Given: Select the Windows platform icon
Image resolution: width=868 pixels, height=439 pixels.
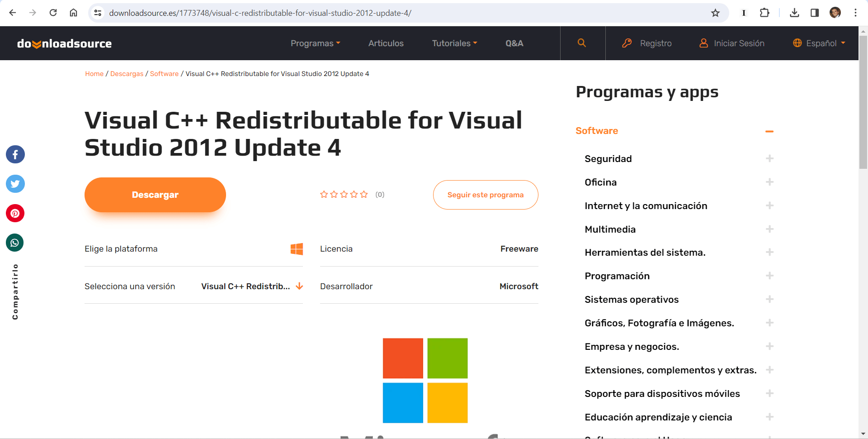Looking at the screenshot, I should click(x=297, y=249).
